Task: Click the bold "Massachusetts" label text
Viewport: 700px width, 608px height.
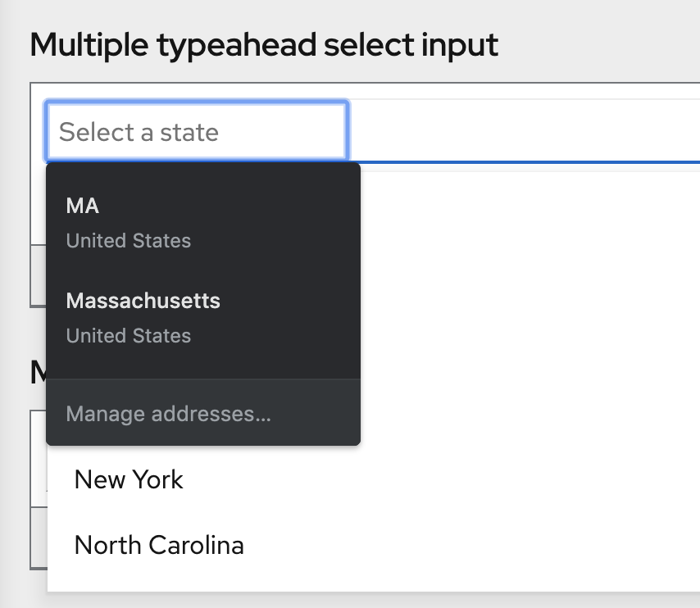Action: [x=143, y=301]
